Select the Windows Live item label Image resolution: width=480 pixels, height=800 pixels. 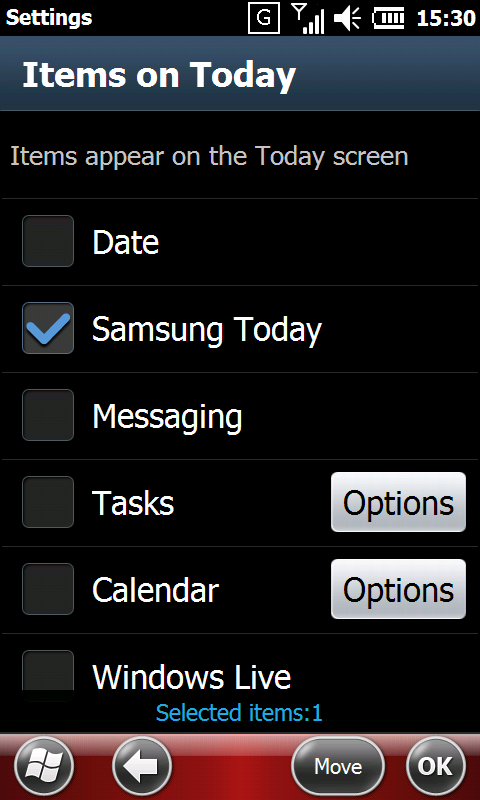192,677
